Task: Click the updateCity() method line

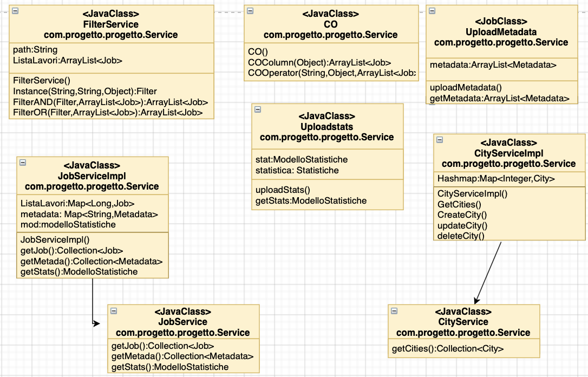Action: tap(462, 225)
